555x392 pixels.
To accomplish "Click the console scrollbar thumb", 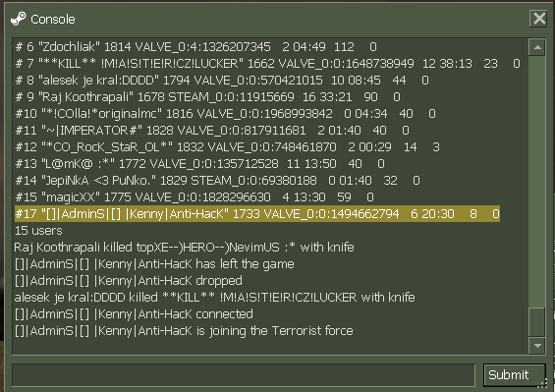I will click(537, 321).
